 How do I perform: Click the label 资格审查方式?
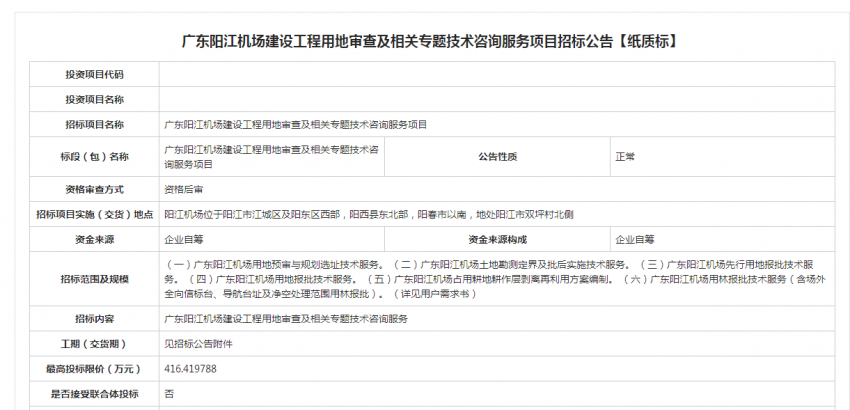(94, 189)
